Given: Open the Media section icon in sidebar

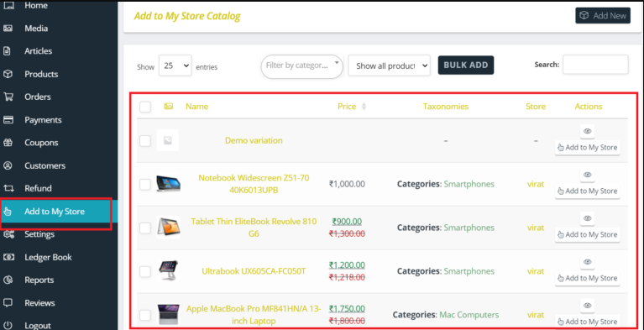Looking at the screenshot, I should click(8, 29).
